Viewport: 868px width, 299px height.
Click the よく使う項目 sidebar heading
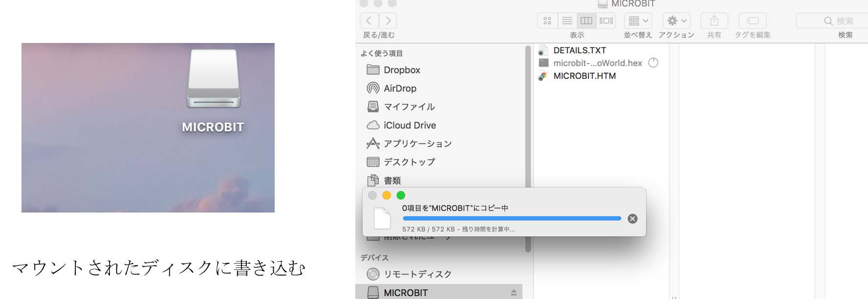pos(382,53)
